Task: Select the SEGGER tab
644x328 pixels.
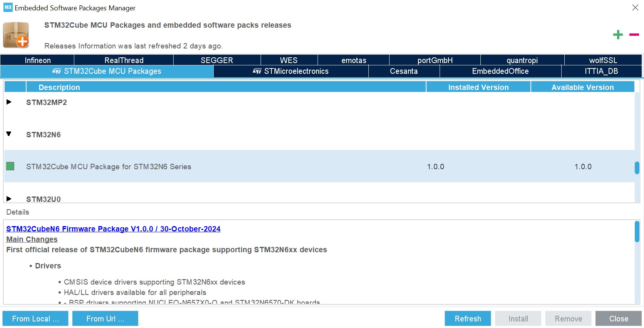Action: [x=217, y=60]
